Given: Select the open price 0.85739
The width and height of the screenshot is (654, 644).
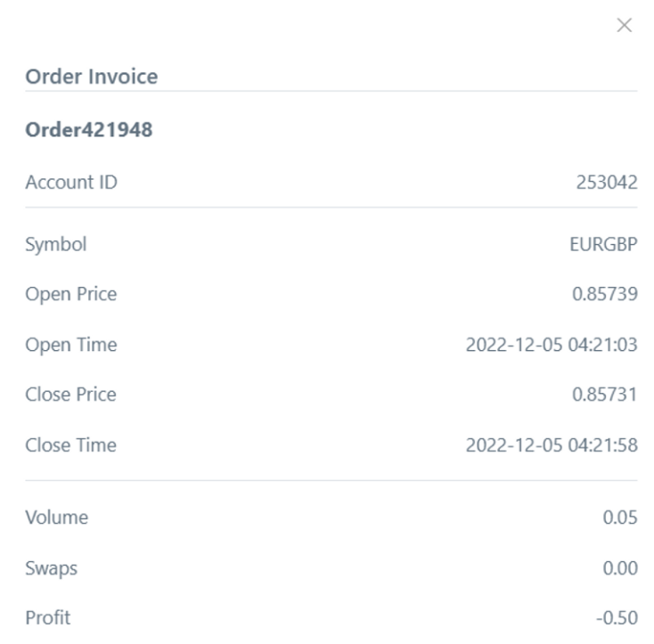Looking at the screenshot, I should point(605,294).
